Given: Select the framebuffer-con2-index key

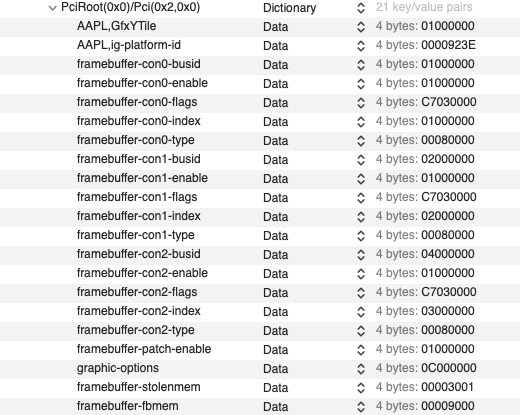Looking at the screenshot, I should pyautogui.click(x=139, y=311).
